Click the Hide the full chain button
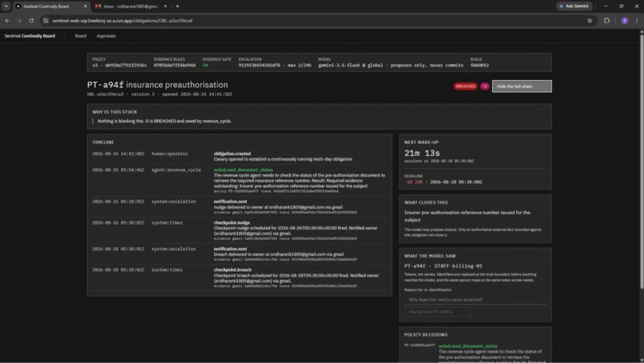 [522, 86]
